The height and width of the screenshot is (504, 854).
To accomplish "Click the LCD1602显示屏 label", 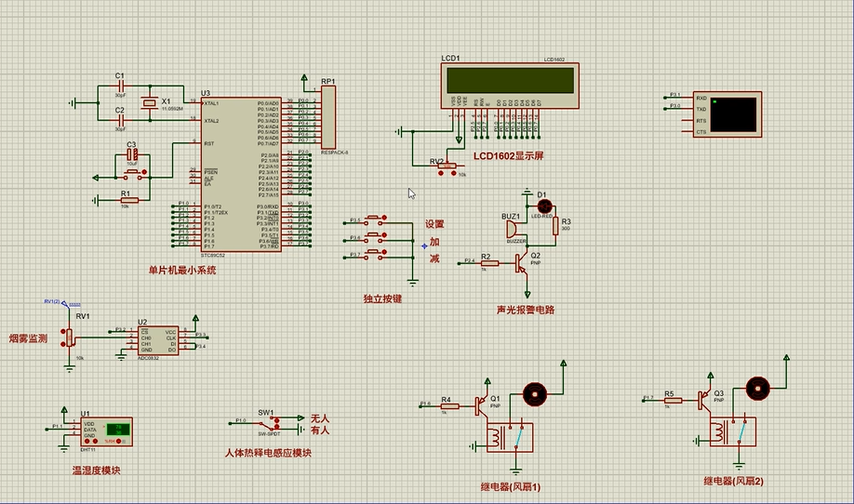I will coord(508,155).
